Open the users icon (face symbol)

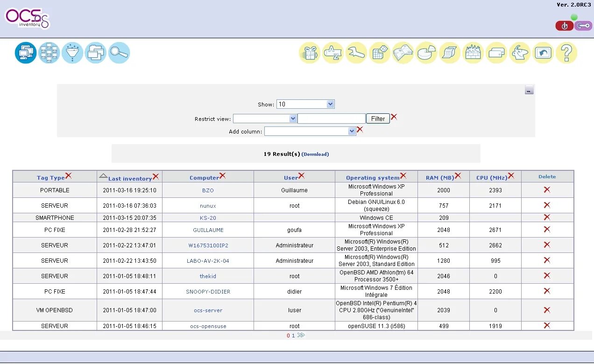click(x=520, y=53)
